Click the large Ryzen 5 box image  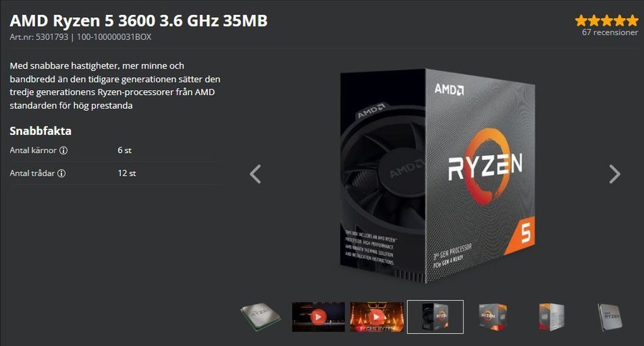[438, 176]
